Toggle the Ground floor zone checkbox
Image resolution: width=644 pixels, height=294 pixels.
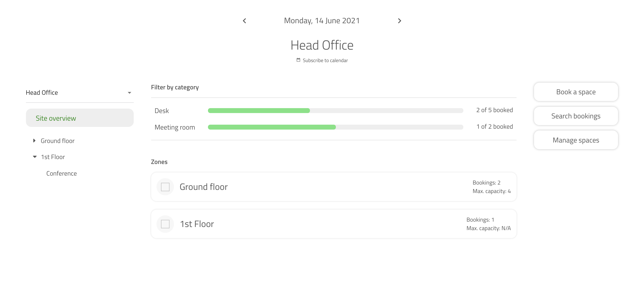tap(165, 187)
